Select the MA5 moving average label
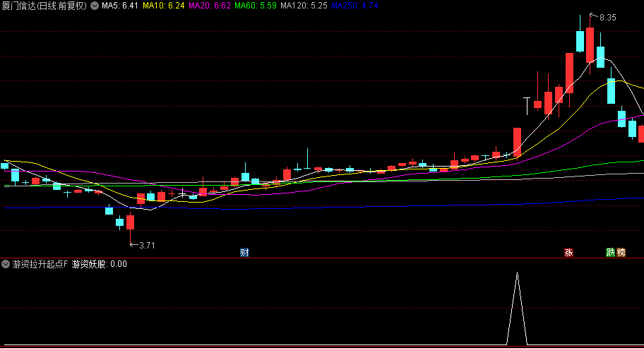 point(119,6)
